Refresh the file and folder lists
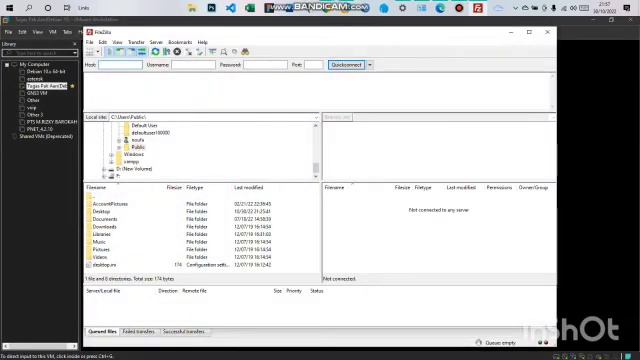 [x=156, y=52]
